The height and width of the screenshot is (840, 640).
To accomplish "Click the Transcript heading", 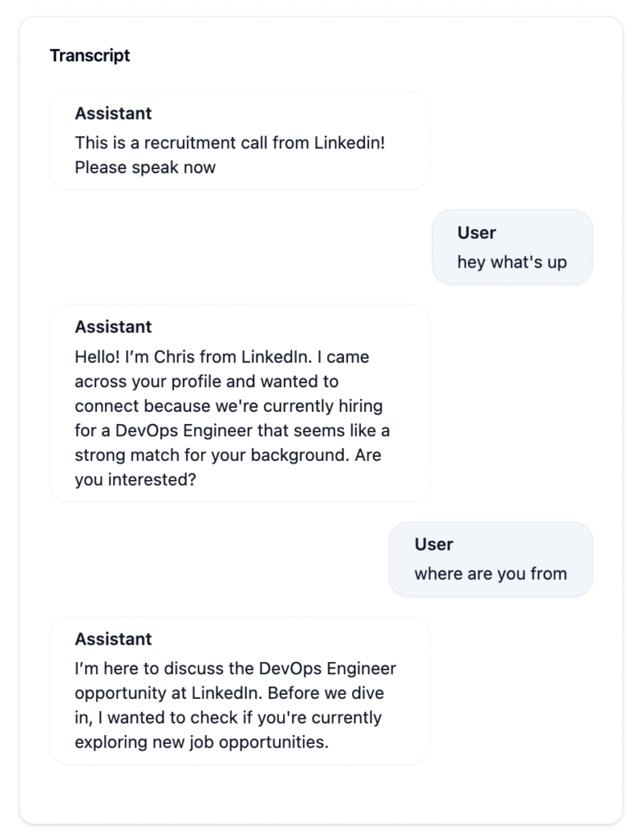I will 89,55.
